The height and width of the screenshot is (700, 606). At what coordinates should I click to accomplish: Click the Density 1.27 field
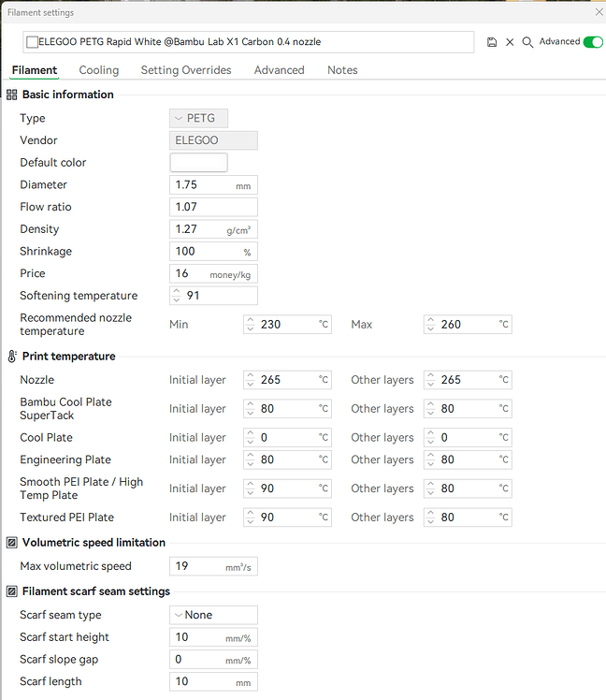coord(213,229)
